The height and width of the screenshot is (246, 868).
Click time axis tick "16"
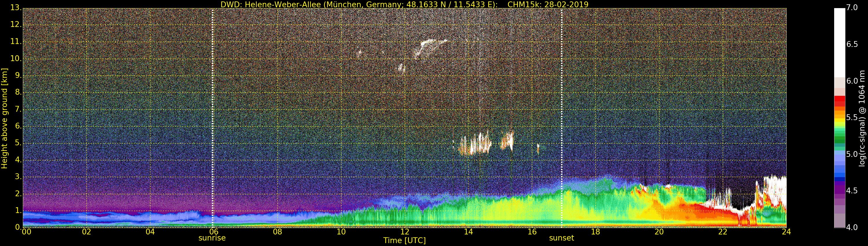(x=532, y=232)
